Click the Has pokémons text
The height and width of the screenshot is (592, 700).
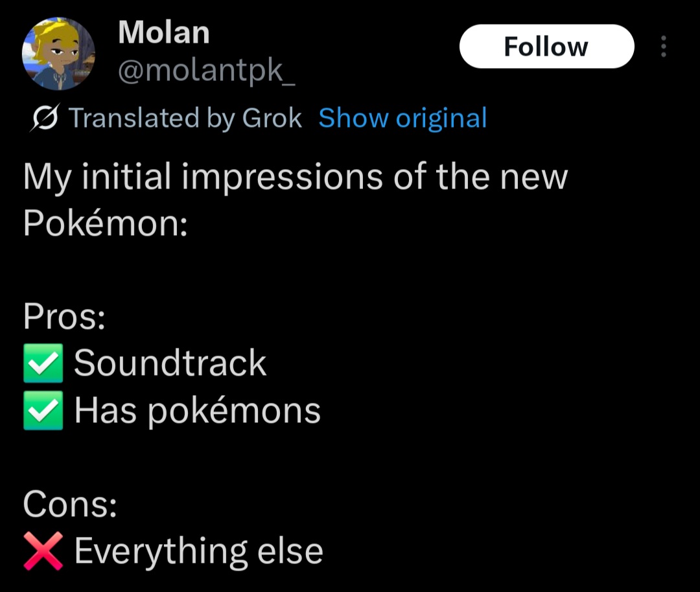pos(197,411)
